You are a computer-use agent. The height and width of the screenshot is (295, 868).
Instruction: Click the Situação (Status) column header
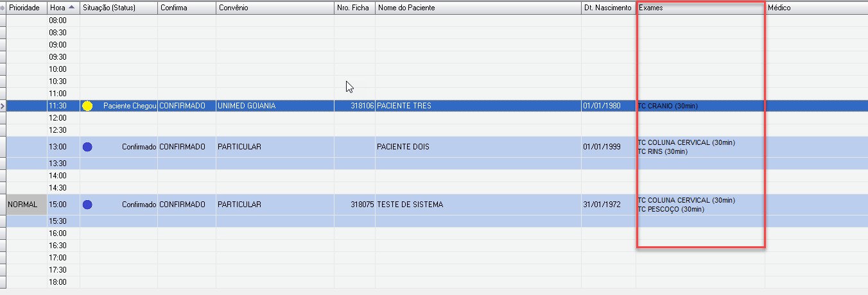[109, 8]
